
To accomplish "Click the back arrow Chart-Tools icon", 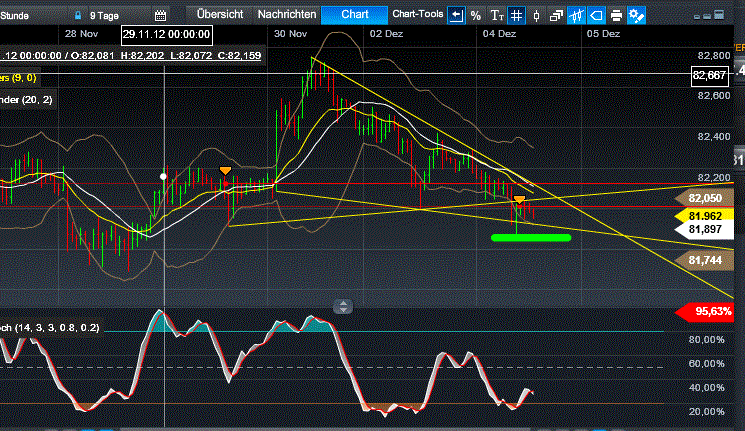I will (x=456, y=15).
